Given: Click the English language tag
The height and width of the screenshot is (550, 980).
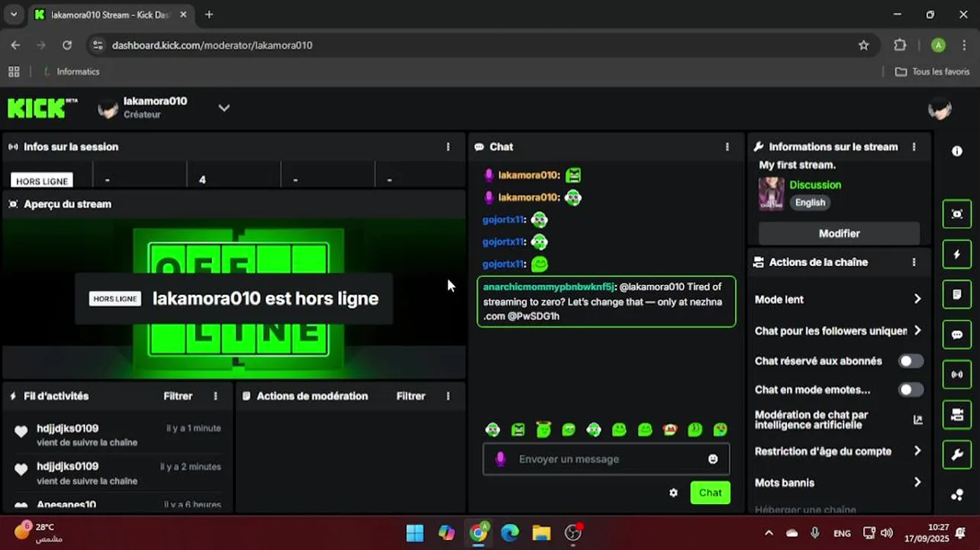Looking at the screenshot, I should (810, 202).
